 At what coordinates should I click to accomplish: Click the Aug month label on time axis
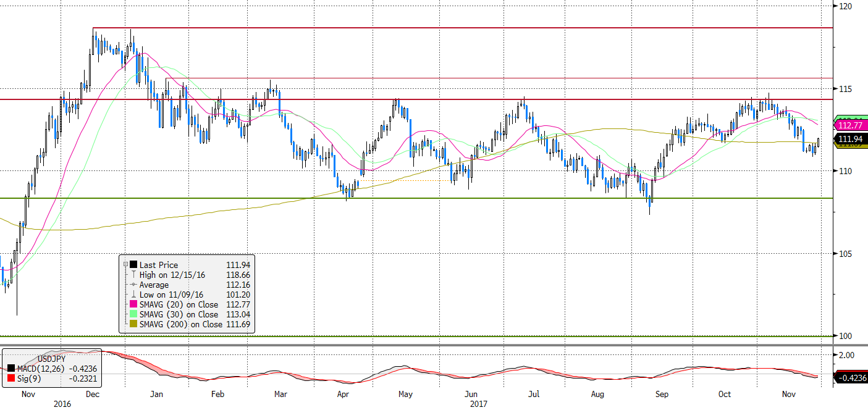click(x=597, y=394)
